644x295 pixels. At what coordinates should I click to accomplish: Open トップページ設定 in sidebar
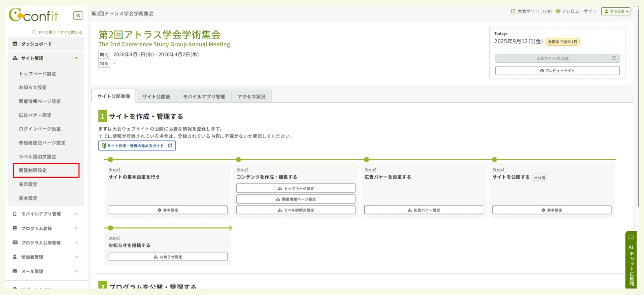[37, 74]
